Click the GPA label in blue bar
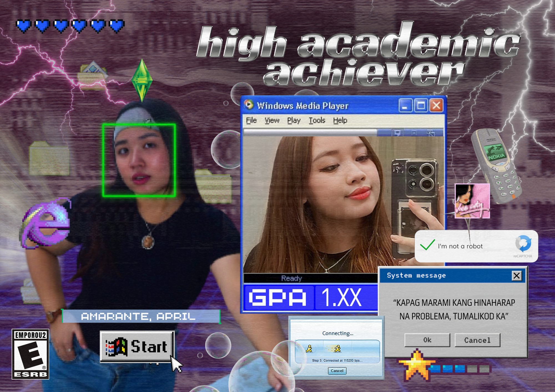This screenshot has height=392, width=555. (x=278, y=298)
